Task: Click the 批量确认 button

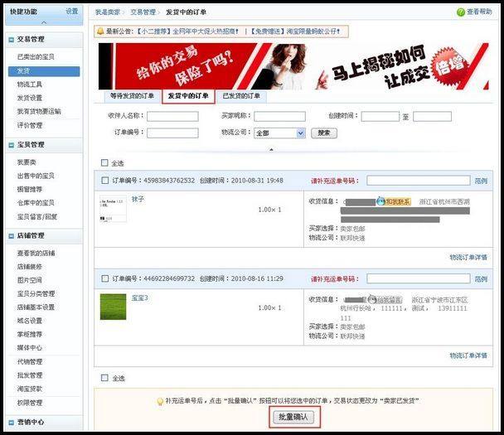Action: coord(293,417)
